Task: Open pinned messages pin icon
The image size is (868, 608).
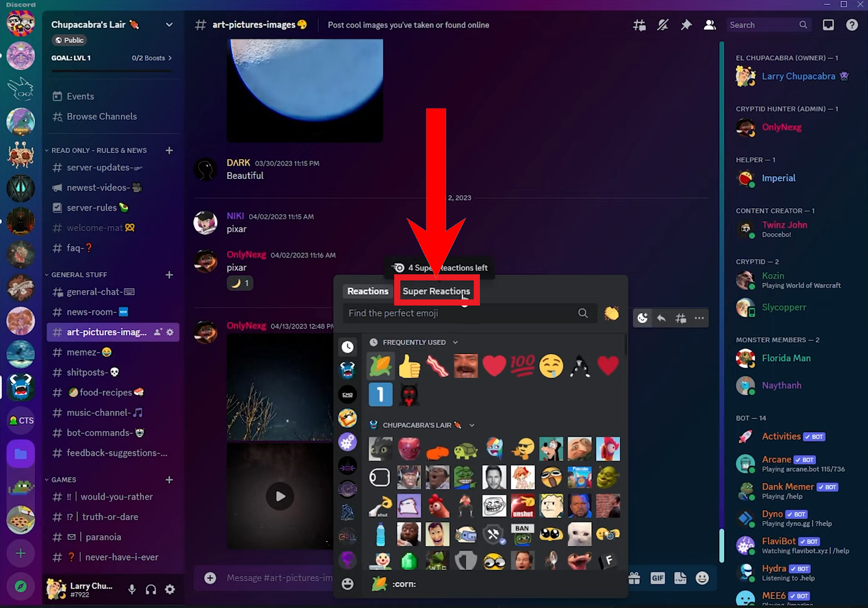Action: click(686, 25)
